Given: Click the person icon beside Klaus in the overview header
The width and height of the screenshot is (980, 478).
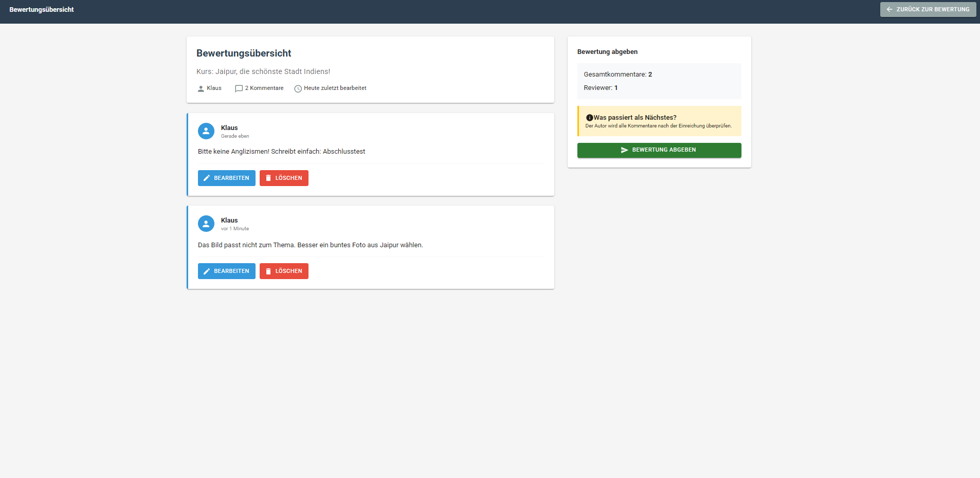Looking at the screenshot, I should [x=201, y=88].
